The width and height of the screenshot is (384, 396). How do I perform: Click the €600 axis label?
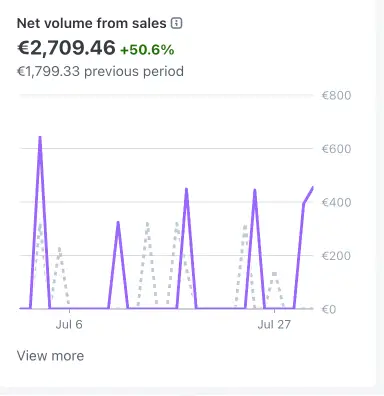coord(336,149)
